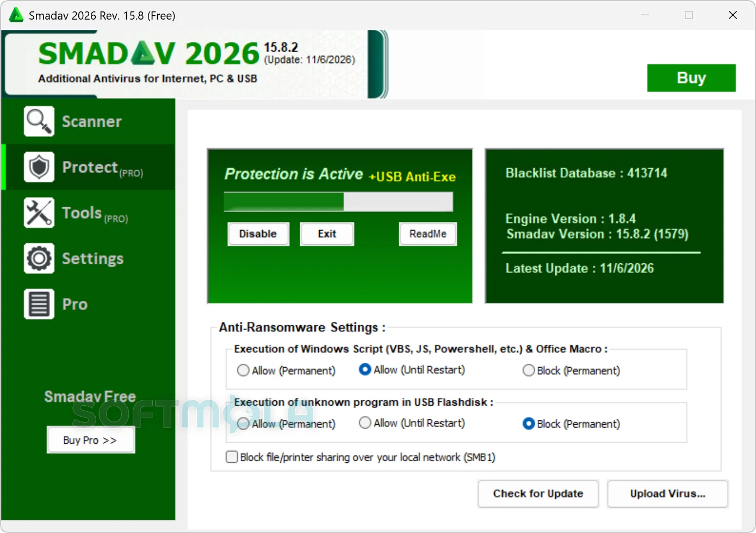The height and width of the screenshot is (533, 756).
Task: Click the SMADAV 2026 logo banner
Action: 196,64
